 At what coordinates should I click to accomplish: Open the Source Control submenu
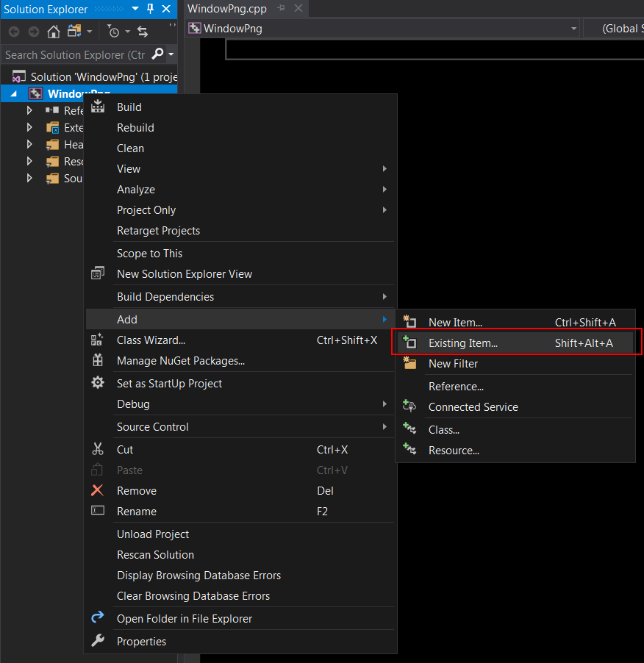pyautogui.click(x=240, y=427)
